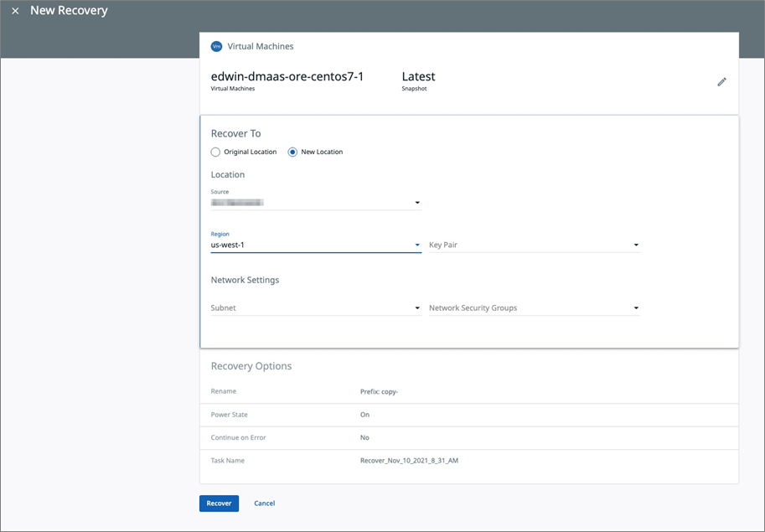
Task: Click the Recover button
Action: (x=219, y=503)
